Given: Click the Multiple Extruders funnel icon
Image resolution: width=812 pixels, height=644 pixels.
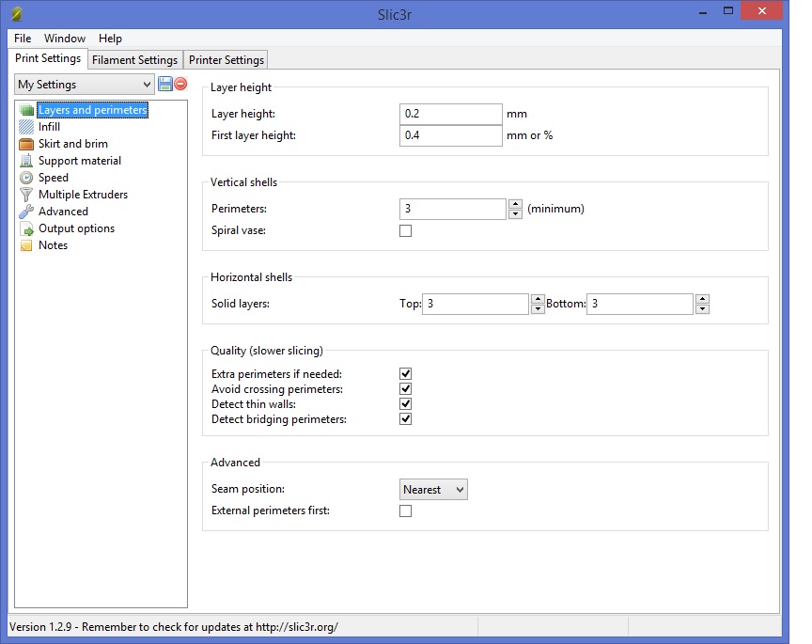Looking at the screenshot, I should click(26, 195).
